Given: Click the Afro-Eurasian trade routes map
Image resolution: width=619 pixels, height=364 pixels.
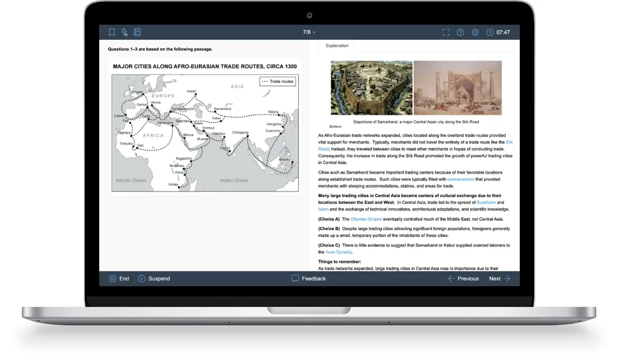Looking at the screenshot, I should point(205,133).
